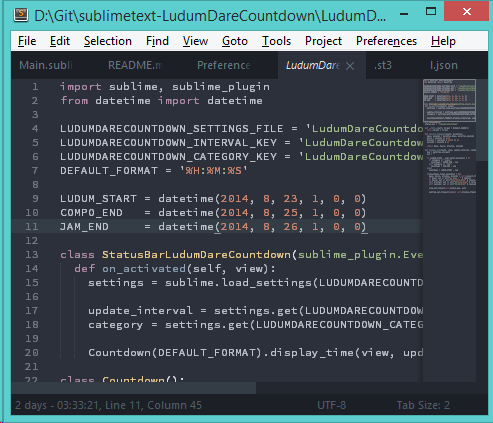The height and width of the screenshot is (423, 493).
Task: Click the vertical scrollbar thumb
Action: coord(482,120)
